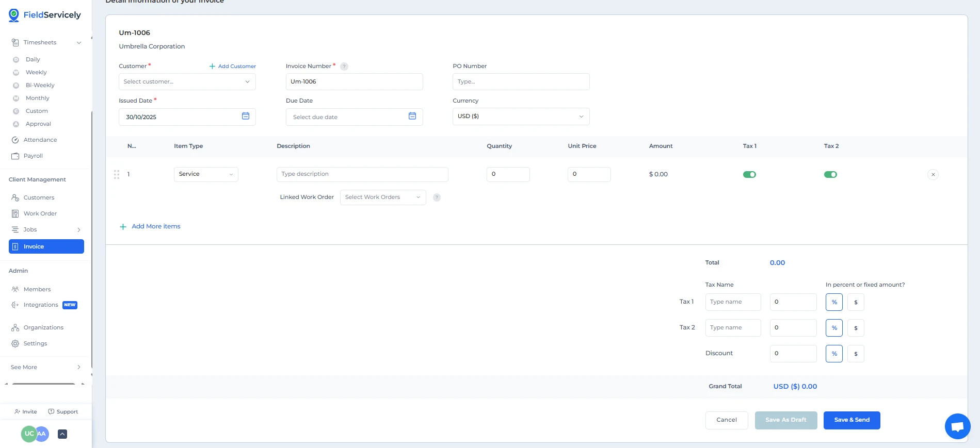Set Tax 1 to percent mode

tap(834, 302)
